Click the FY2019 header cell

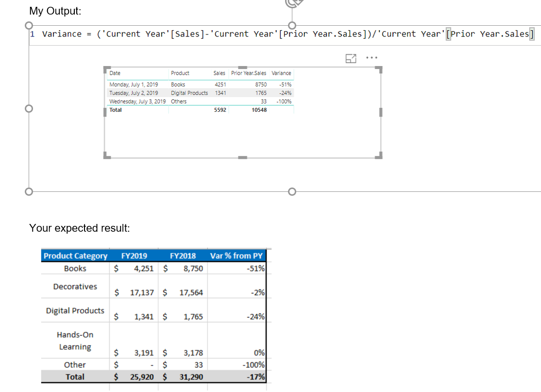134,256
